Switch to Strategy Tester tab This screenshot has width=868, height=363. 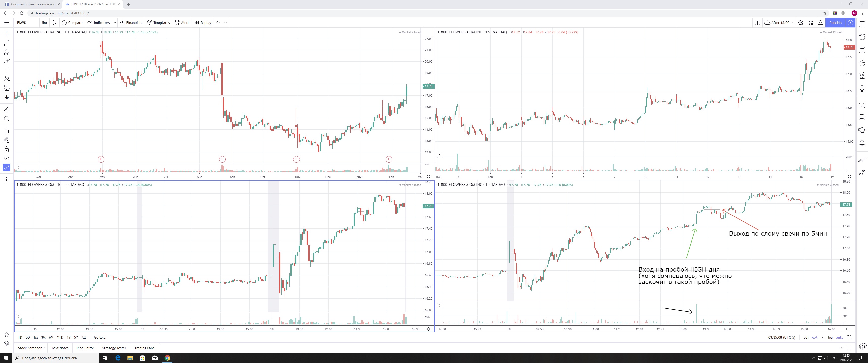(114, 348)
